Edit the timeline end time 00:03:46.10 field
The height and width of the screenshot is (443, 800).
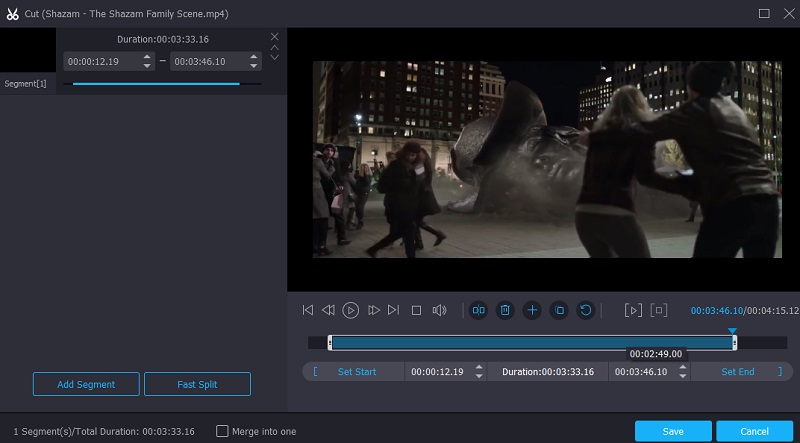click(641, 372)
